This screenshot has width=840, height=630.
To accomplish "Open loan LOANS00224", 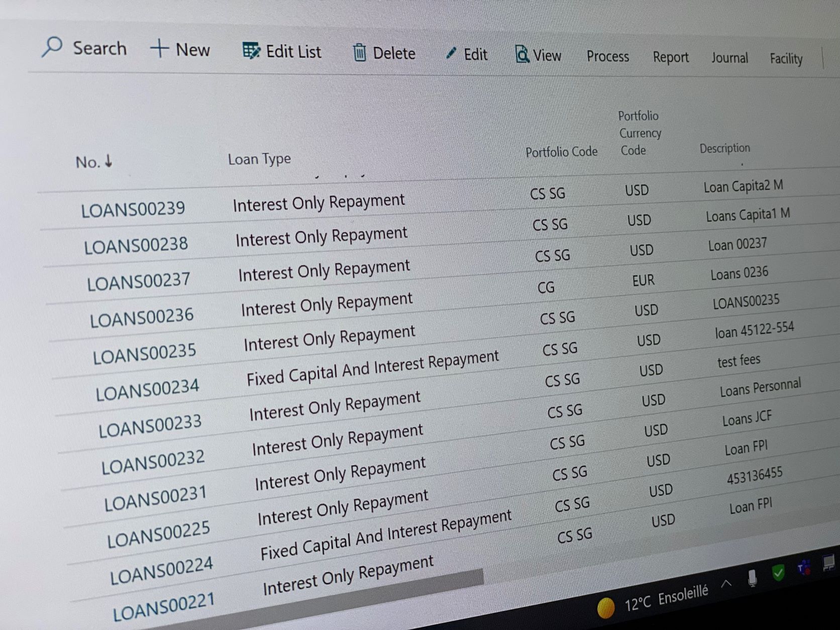I will point(162,571).
